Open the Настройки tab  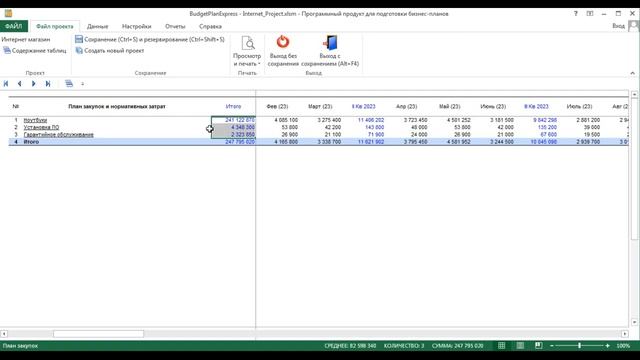pyautogui.click(x=136, y=26)
